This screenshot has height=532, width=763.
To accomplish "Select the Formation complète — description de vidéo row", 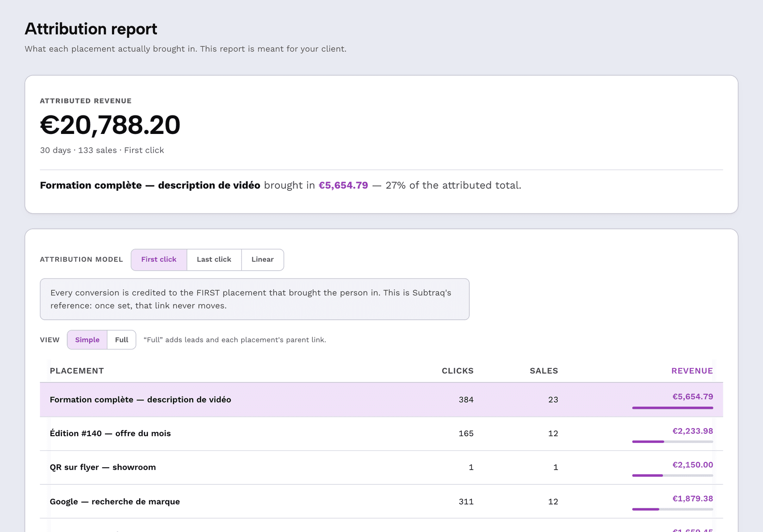I will click(381, 400).
